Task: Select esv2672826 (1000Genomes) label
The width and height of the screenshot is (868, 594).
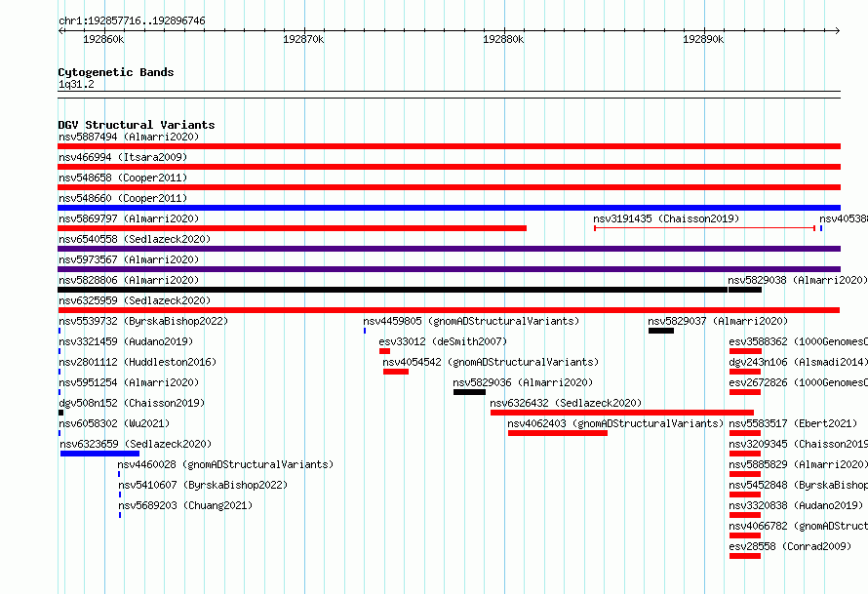Action: tap(798, 382)
